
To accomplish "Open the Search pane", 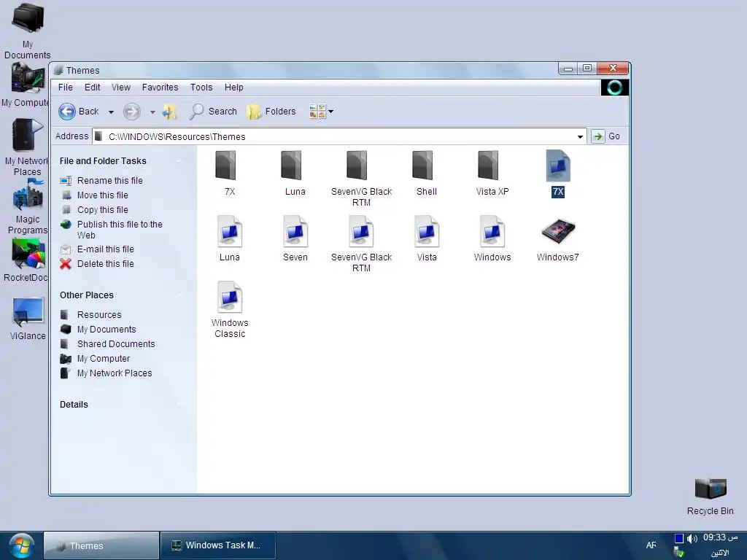I will click(x=213, y=112).
